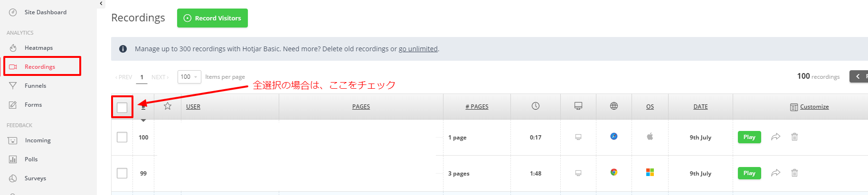Viewport: 868px width, 195px height.
Task: Tick the checkbox for recording 100
Action: (x=122, y=137)
